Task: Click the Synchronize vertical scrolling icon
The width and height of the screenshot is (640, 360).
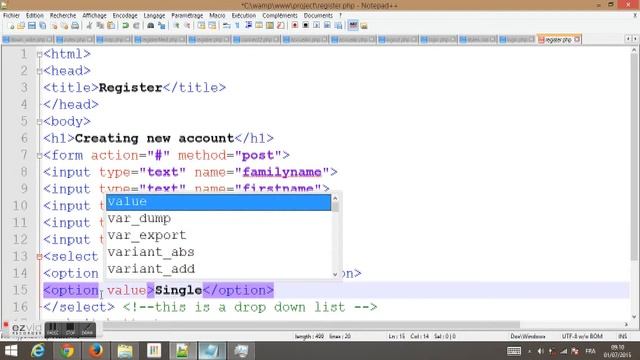Action: [201, 26]
